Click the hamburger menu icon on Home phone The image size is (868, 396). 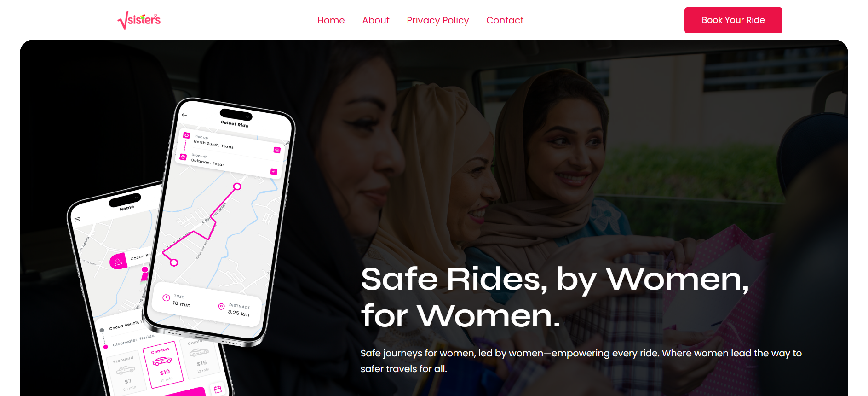(78, 220)
